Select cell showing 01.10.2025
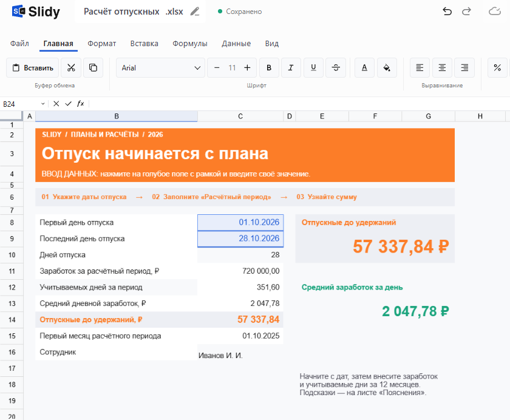This screenshot has height=420, width=510. (240, 336)
